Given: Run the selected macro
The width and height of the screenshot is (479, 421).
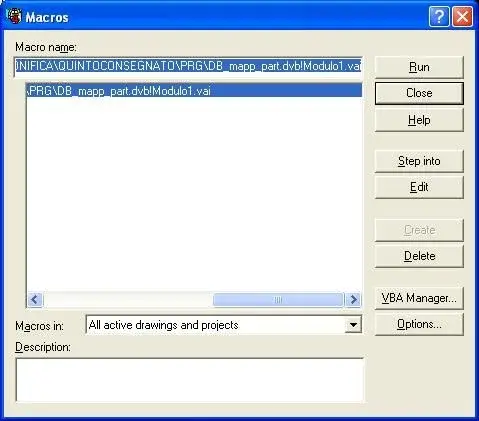Looking at the screenshot, I should tap(419, 67).
